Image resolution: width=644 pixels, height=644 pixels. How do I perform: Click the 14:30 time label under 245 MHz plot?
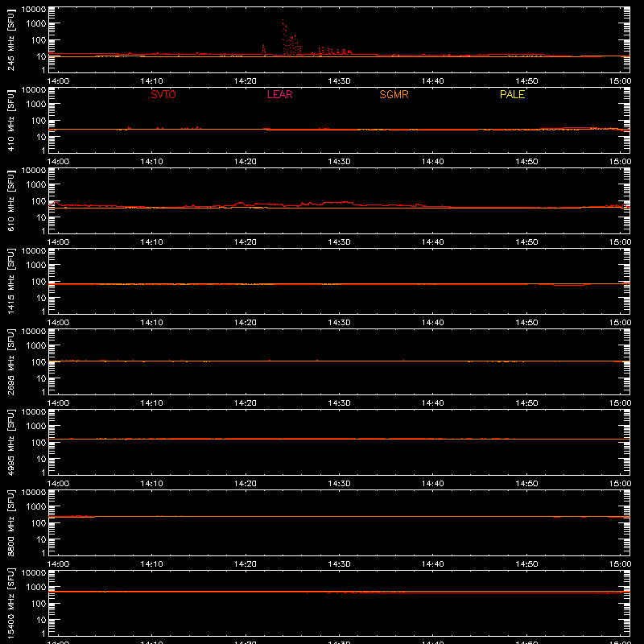339,81
